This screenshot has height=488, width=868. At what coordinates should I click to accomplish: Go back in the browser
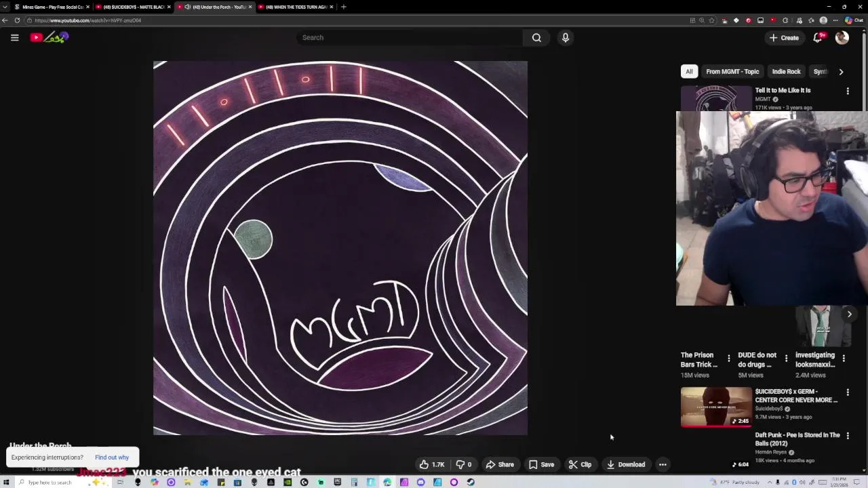pyautogui.click(x=5, y=20)
